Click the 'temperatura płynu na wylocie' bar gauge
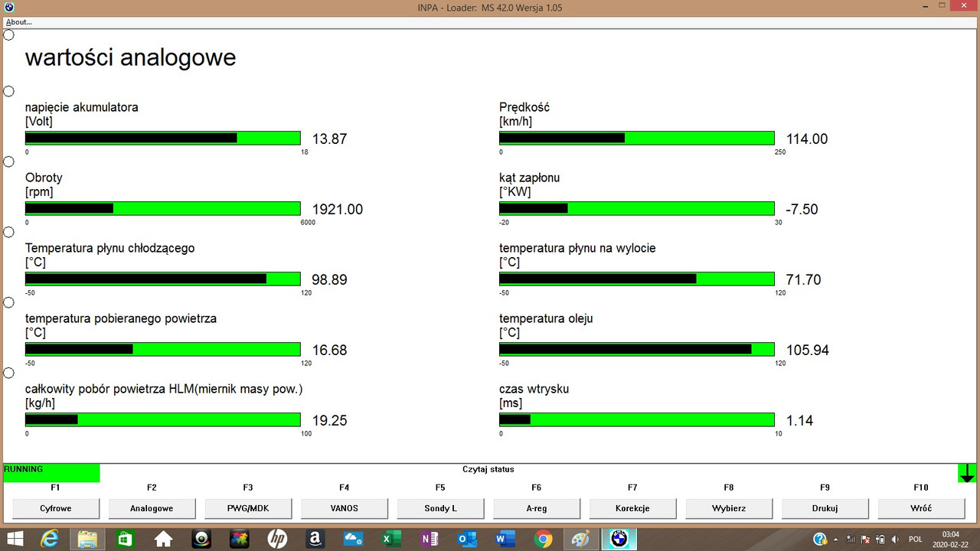The image size is (980, 551). 637,279
